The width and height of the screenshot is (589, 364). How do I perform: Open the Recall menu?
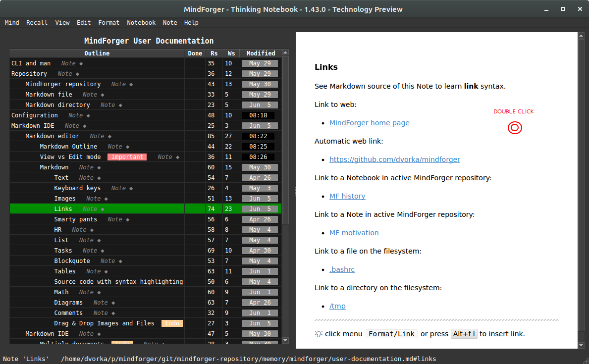click(37, 23)
